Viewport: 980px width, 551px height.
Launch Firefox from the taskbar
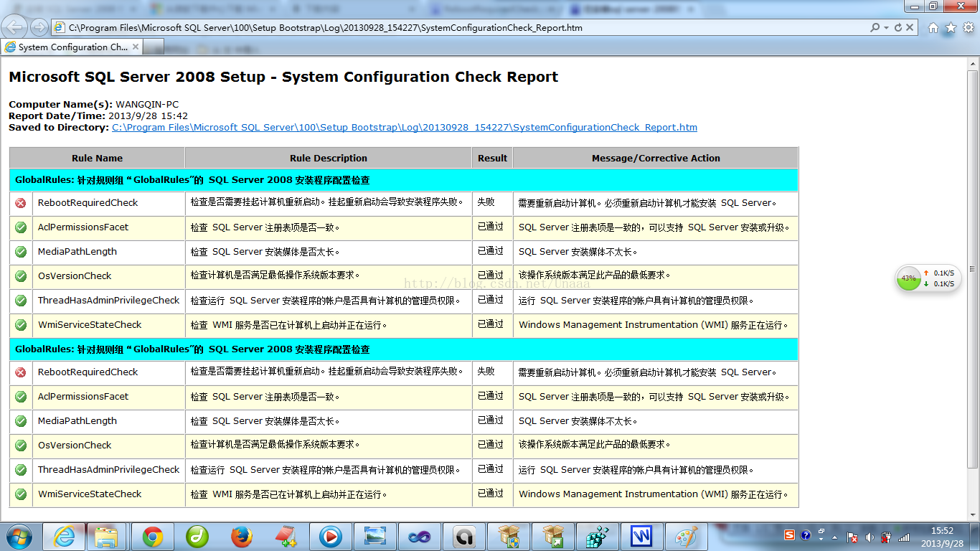(242, 537)
